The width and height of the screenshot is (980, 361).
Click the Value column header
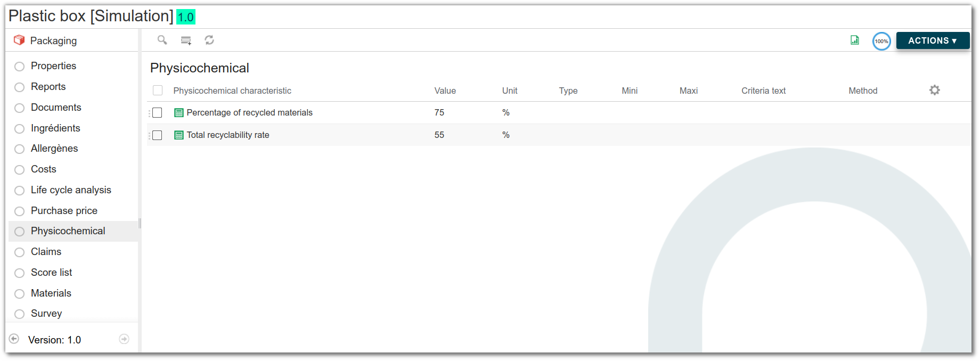[445, 91]
